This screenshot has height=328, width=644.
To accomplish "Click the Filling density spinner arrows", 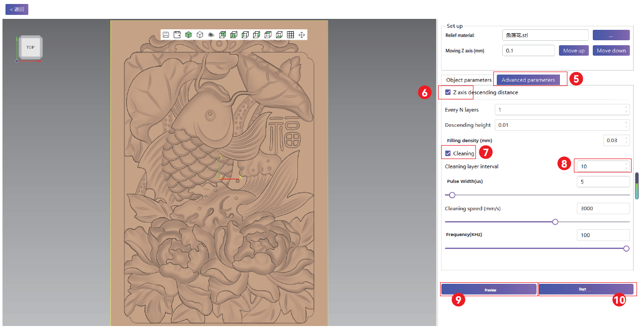I will click(x=626, y=140).
